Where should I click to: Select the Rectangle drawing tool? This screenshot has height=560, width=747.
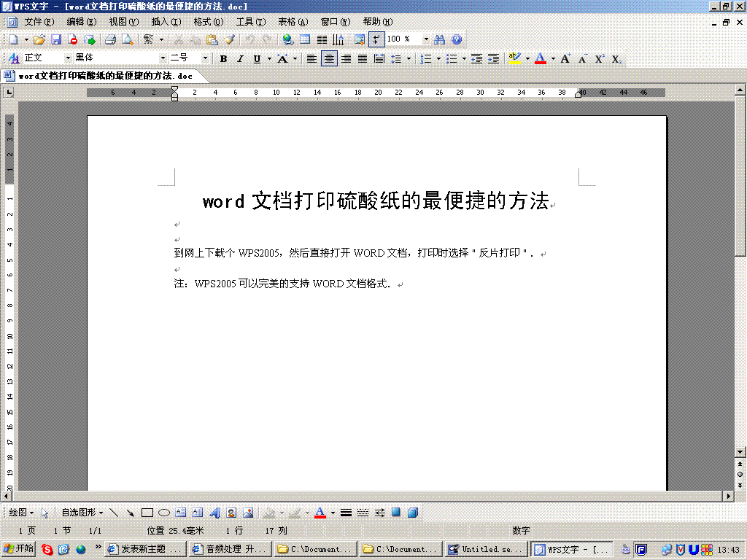[x=147, y=513]
